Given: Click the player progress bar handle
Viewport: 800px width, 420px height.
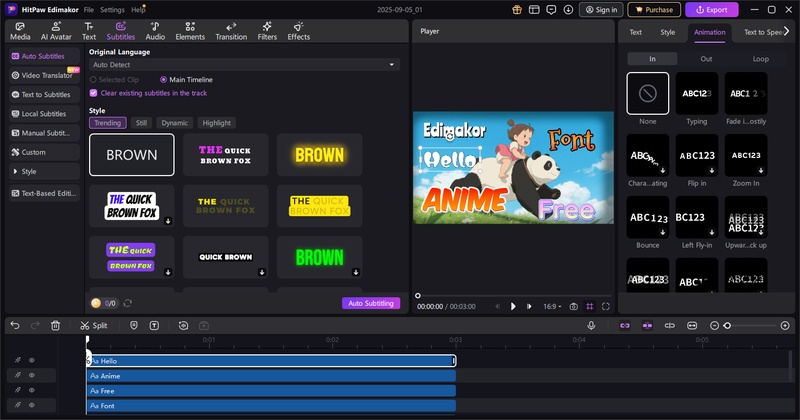Looking at the screenshot, I should (x=418, y=295).
